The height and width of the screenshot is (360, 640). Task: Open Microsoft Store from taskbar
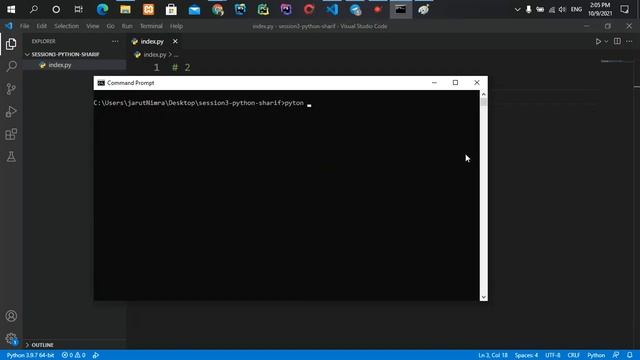point(171,9)
